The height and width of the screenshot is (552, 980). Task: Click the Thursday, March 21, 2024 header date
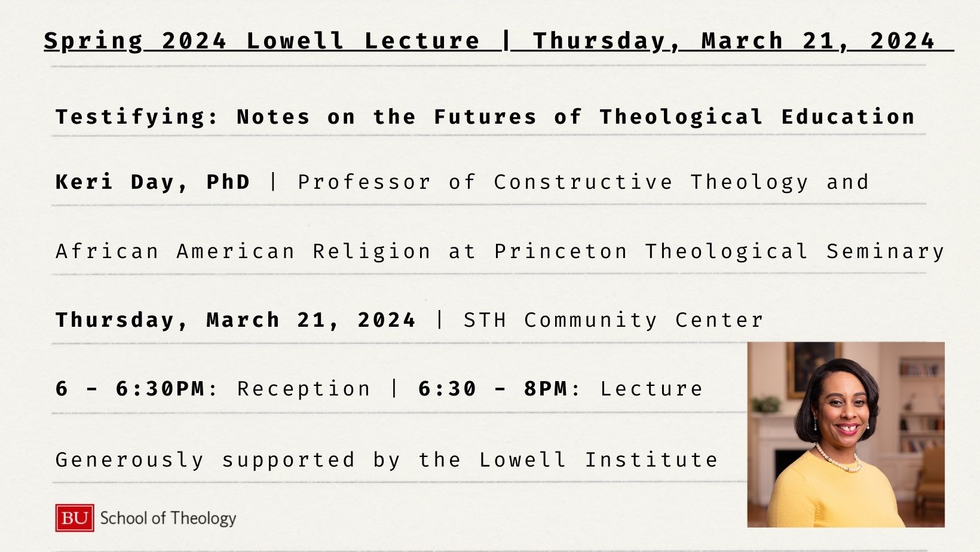click(734, 41)
